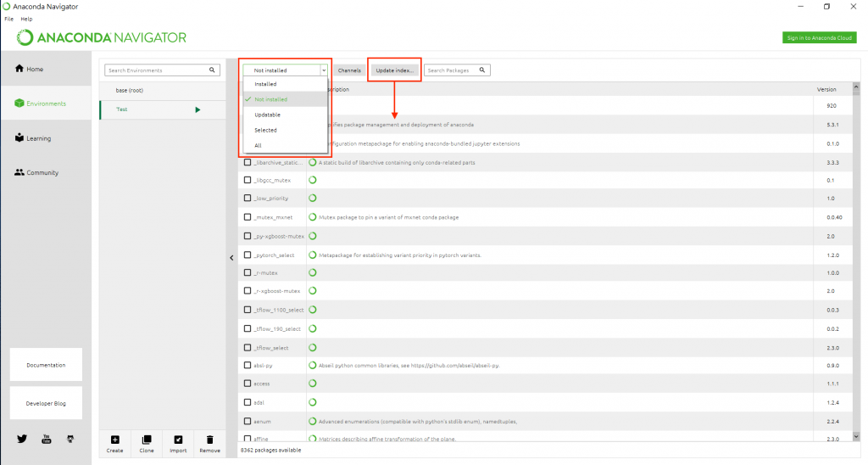This screenshot has height=465, width=868.
Task: Create a new environment
Action: 114,444
